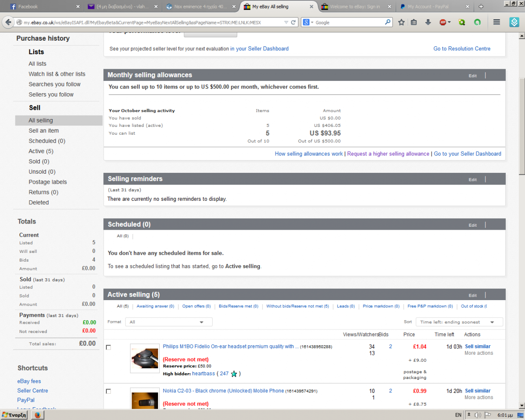525x420 pixels.
Task: Open the downloads arrow icon
Action: (428, 22)
